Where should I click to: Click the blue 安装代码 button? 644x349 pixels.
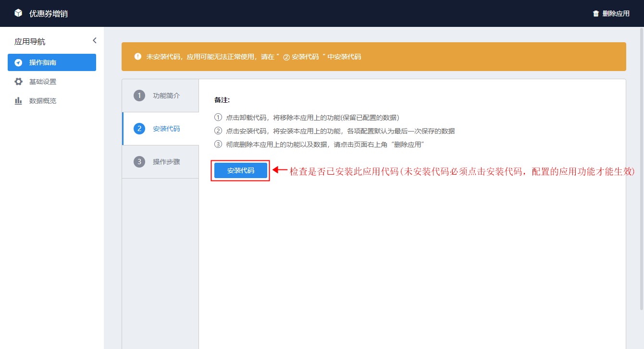241,170
